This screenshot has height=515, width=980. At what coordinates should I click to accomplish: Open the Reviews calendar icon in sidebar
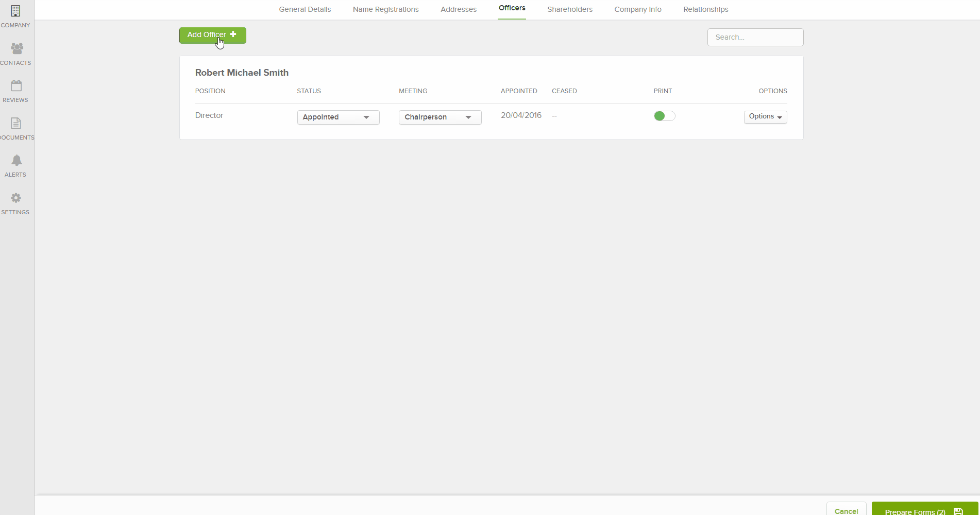pyautogui.click(x=16, y=85)
